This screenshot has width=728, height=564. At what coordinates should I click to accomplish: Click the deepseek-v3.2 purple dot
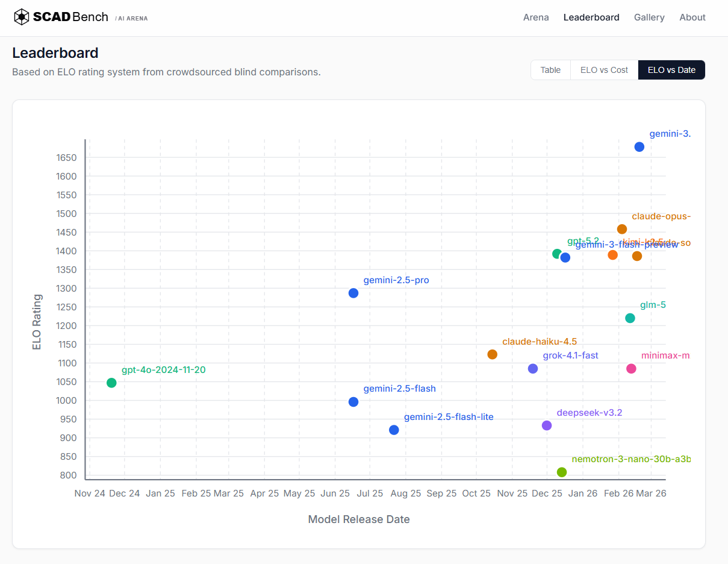(x=547, y=425)
